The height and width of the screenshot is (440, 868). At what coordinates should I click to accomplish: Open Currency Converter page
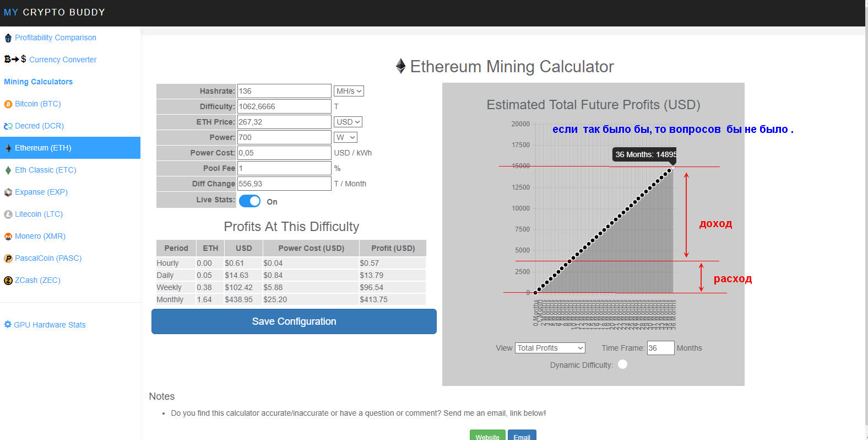pos(63,60)
